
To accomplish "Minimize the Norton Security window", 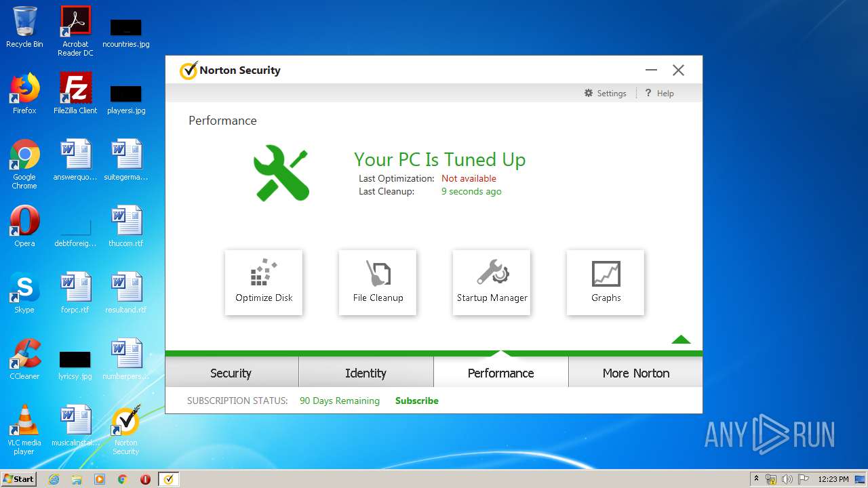I will (x=652, y=70).
